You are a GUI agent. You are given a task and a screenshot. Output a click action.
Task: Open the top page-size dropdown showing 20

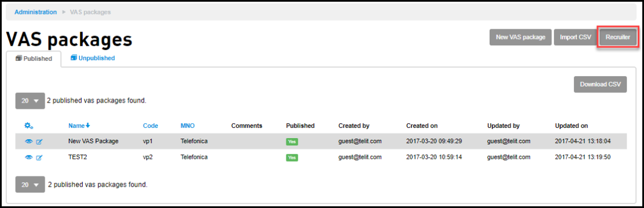[x=30, y=100]
